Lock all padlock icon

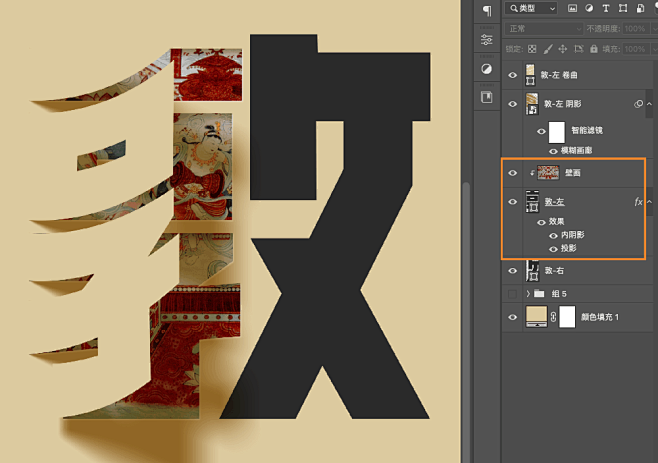594,49
